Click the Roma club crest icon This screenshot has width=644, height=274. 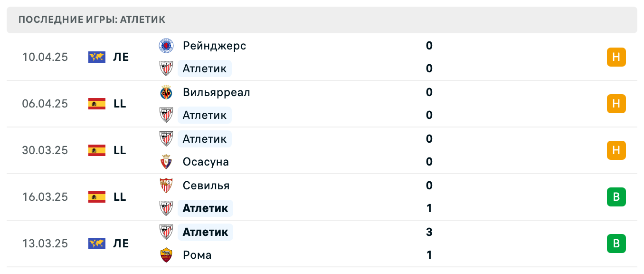coord(166,255)
